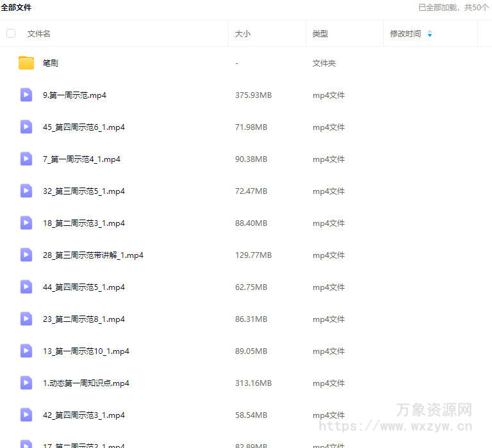Viewport: 492px width, 448px height.
Task: Click size value 88.40MB
Action: [251, 223]
